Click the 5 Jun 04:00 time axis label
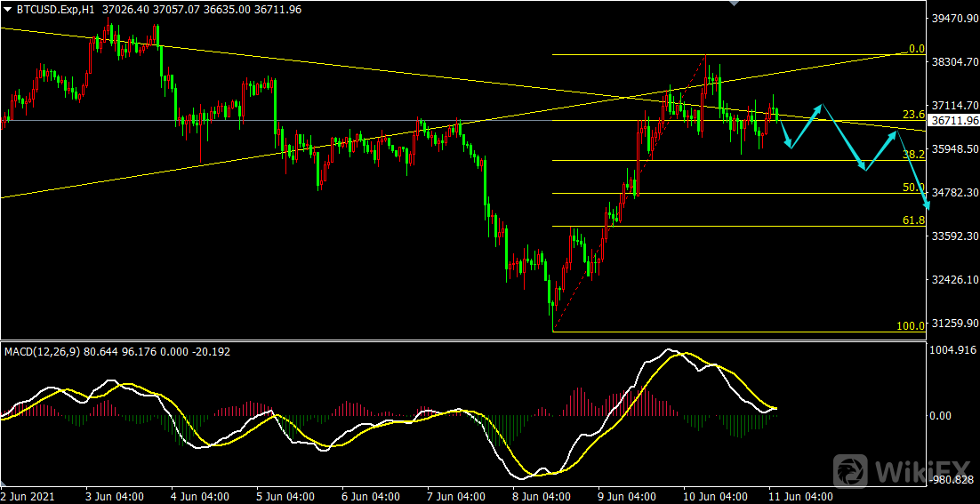The image size is (980, 504). coord(285,496)
